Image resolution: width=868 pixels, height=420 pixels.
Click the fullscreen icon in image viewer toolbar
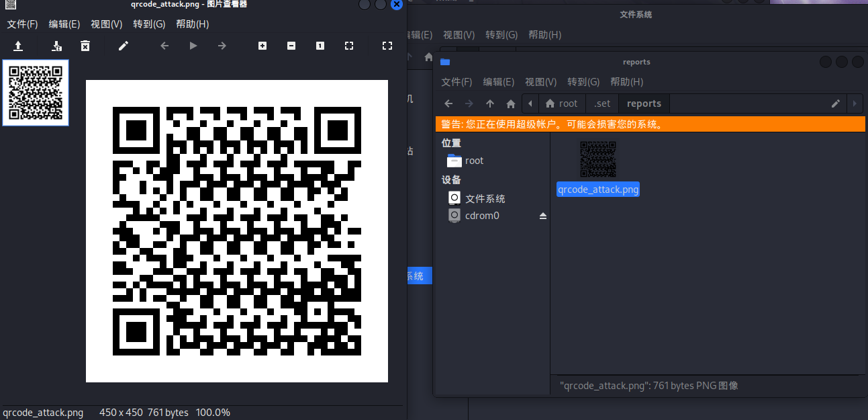tap(387, 46)
